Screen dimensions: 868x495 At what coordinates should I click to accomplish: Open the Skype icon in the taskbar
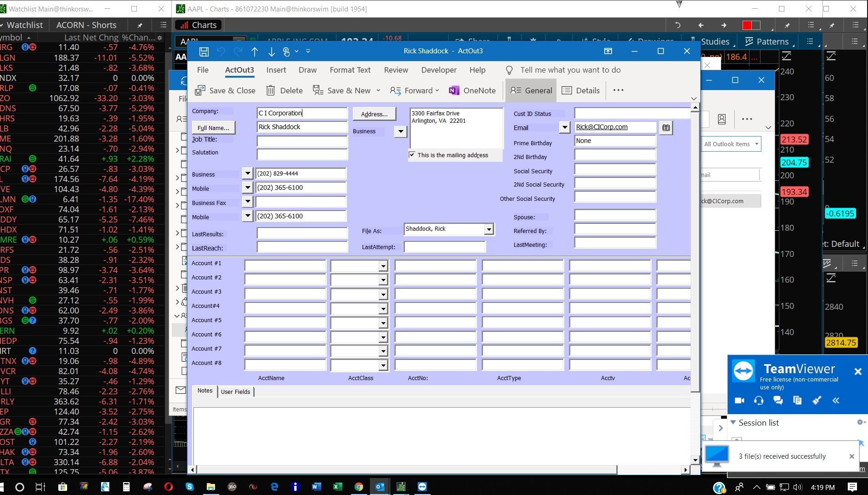tap(190, 487)
